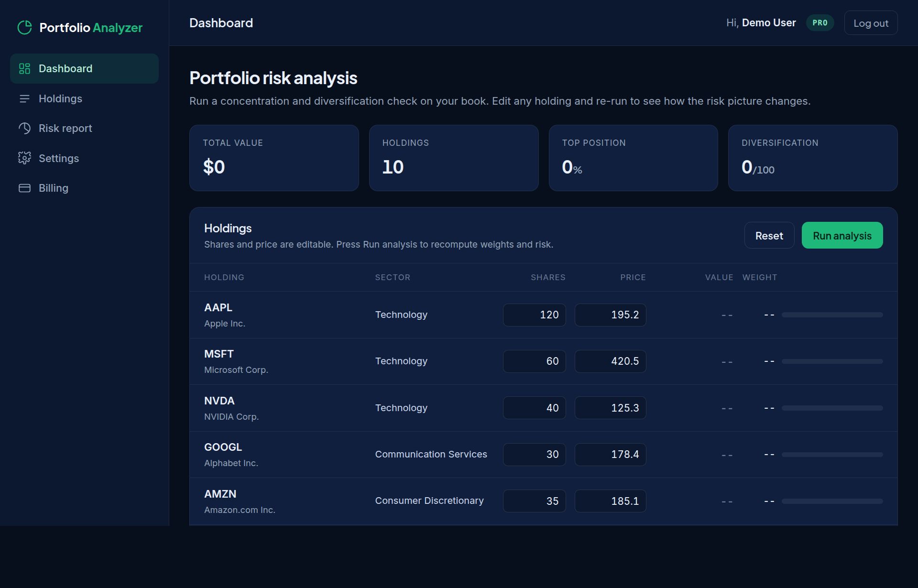
Task: Click the HOLDING column header
Action: click(224, 277)
